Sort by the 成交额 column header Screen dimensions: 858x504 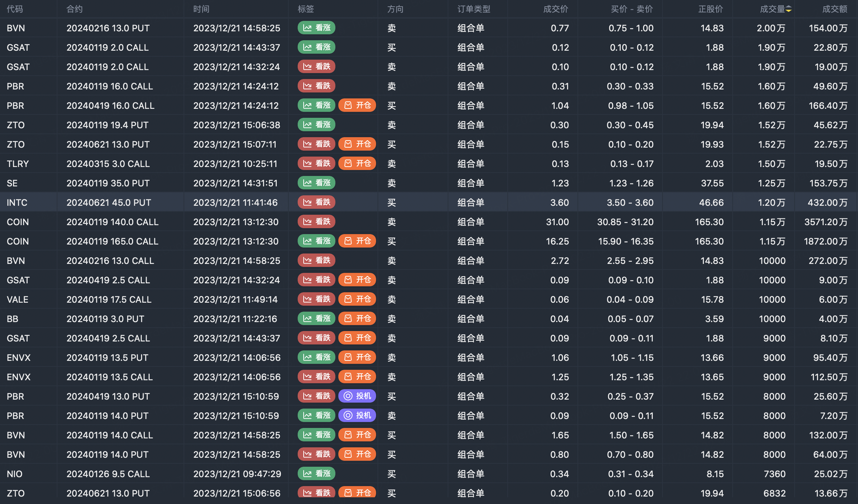pyautogui.click(x=834, y=9)
